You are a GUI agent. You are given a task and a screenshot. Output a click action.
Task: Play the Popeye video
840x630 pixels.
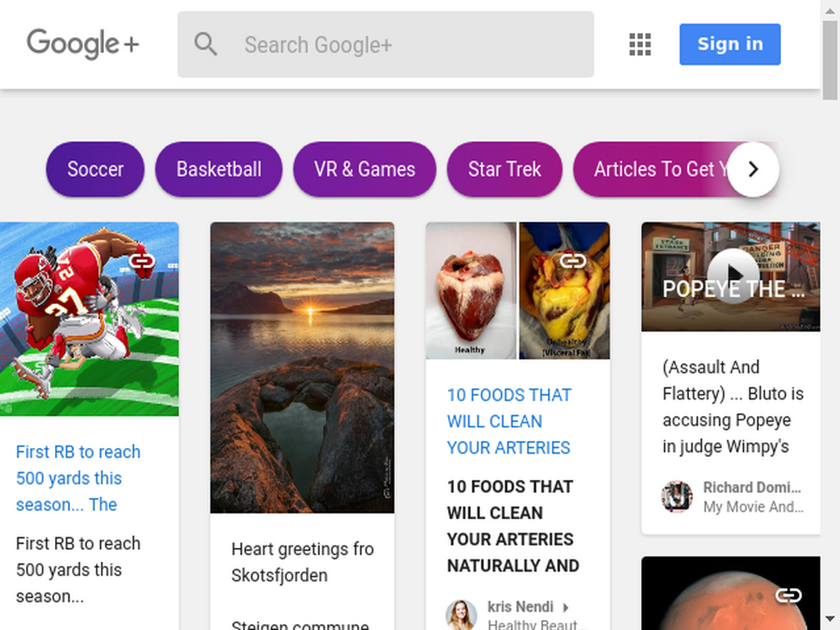(x=733, y=276)
